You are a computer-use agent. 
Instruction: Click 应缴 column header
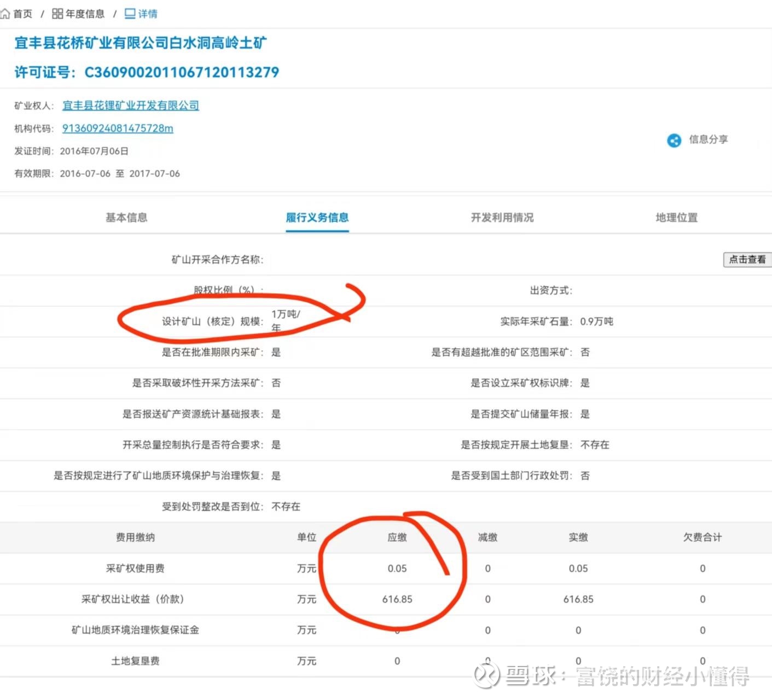pyautogui.click(x=397, y=537)
